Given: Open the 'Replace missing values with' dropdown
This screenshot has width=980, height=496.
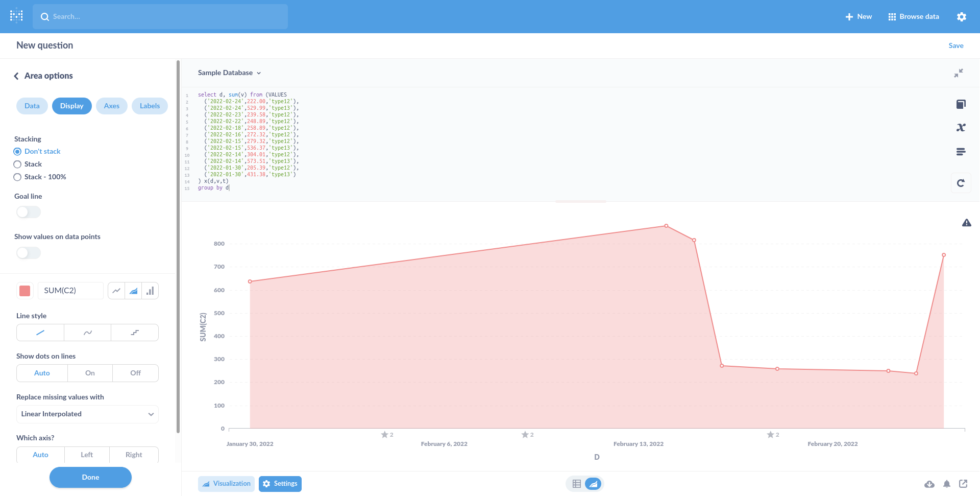Looking at the screenshot, I should pyautogui.click(x=87, y=414).
